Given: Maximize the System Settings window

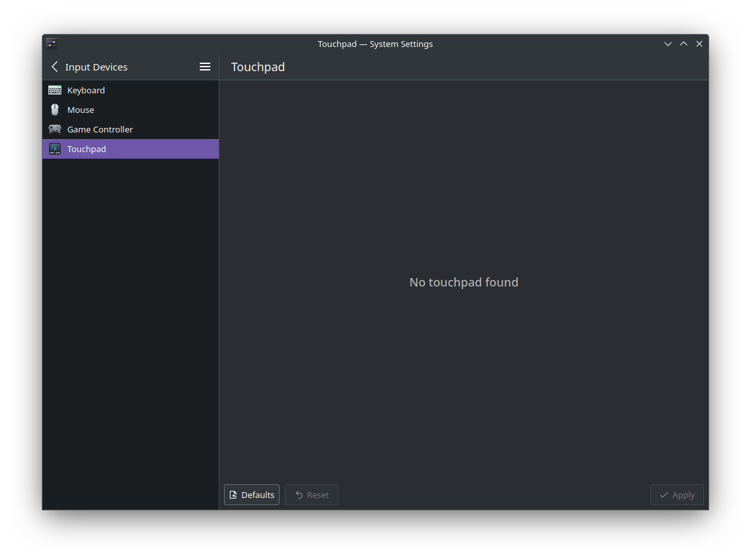Looking at the screenshot, I should click(x=684, y=44).
